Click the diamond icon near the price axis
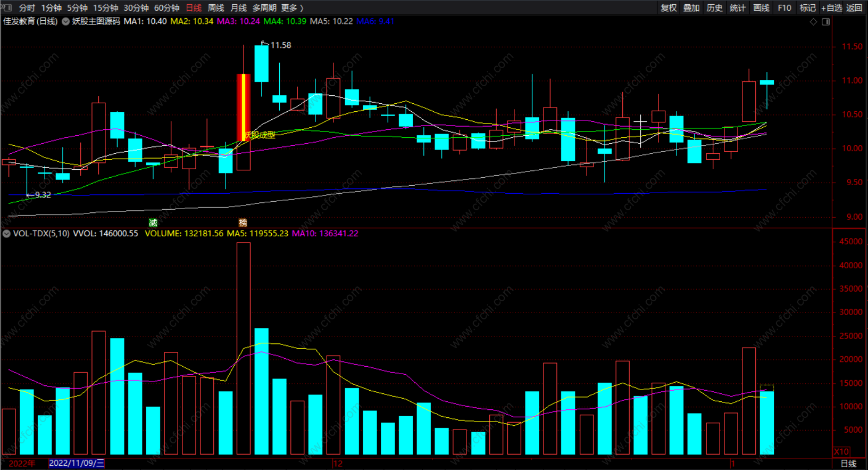This screenshot has height=470, width=868. click(813, 22)
